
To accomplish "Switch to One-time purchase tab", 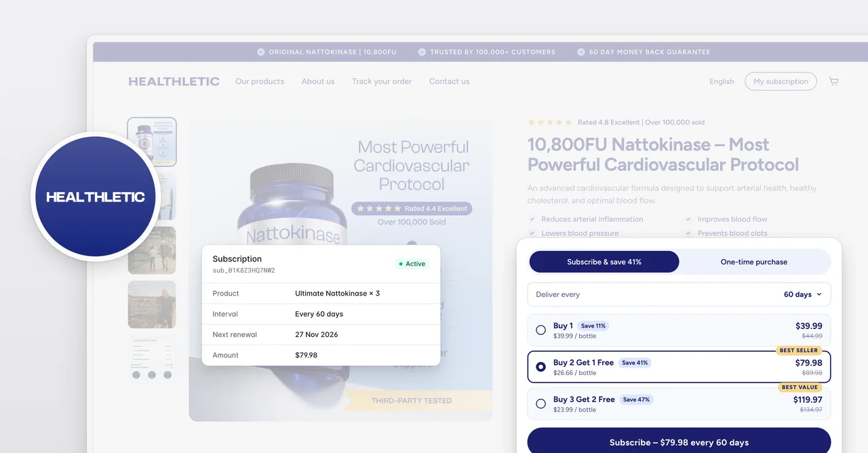I will (754, 262).
